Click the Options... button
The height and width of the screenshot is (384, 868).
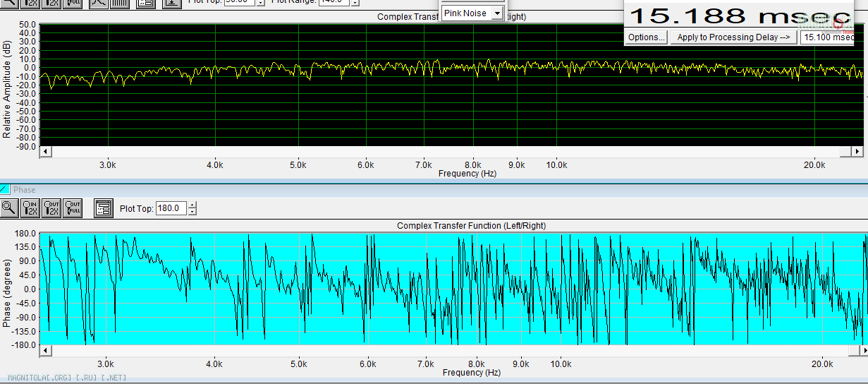pyautogui.click(x=647, y=37)
